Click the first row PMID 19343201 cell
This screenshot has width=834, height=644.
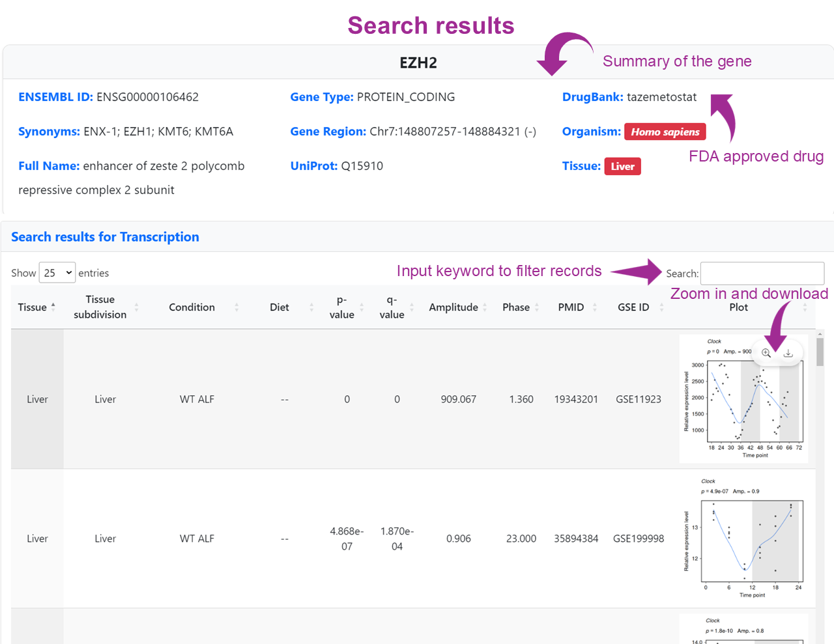pyautogui.click(x=576, y=399)
